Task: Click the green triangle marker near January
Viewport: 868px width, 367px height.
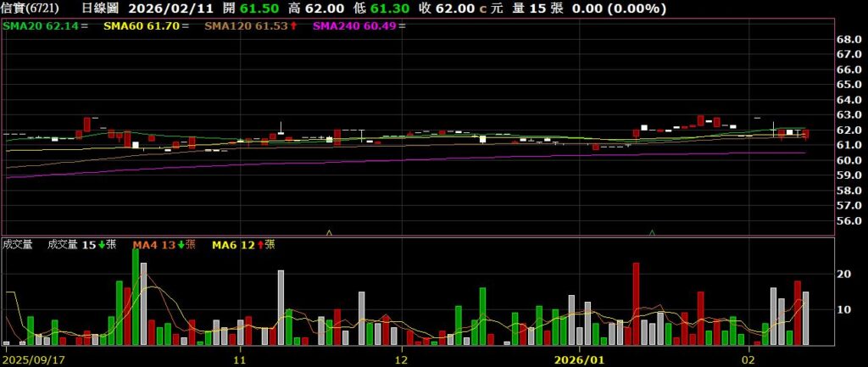Action: (652, 231)
